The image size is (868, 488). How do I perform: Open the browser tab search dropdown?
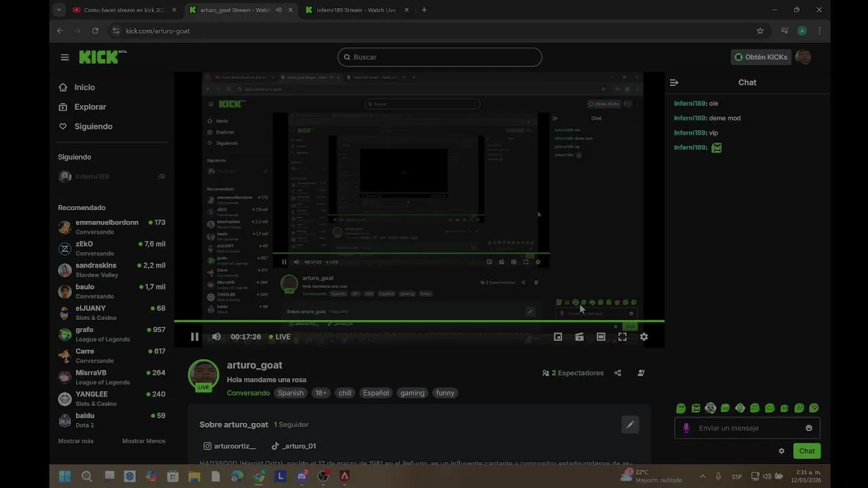click(x=59, y=10)
